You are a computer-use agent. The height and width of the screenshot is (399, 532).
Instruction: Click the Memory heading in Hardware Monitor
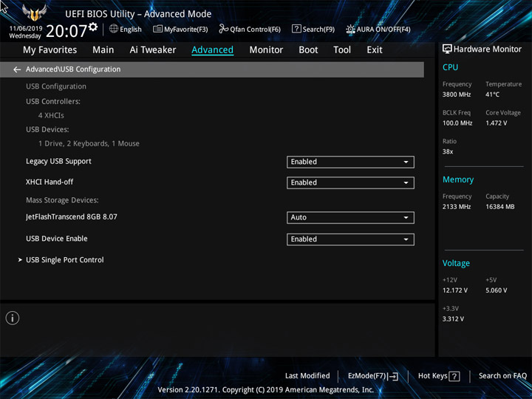point(458,180)
